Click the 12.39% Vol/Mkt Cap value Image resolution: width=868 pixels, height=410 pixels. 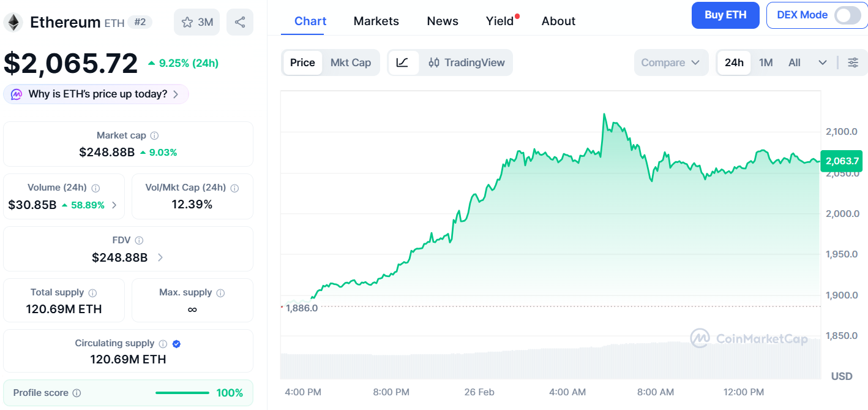click(x=192, y=205)
